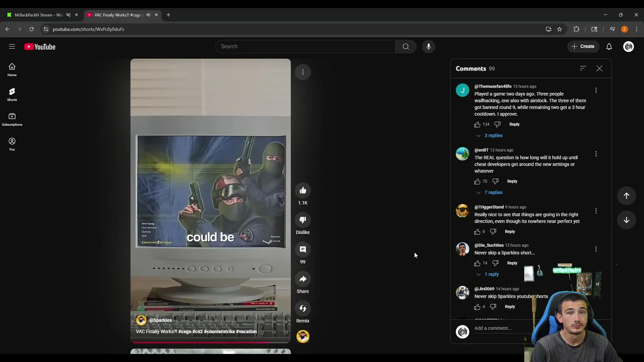Reply to the @Die_Suchties comment
The image size is (644, 362).
[x=512, y=263]
